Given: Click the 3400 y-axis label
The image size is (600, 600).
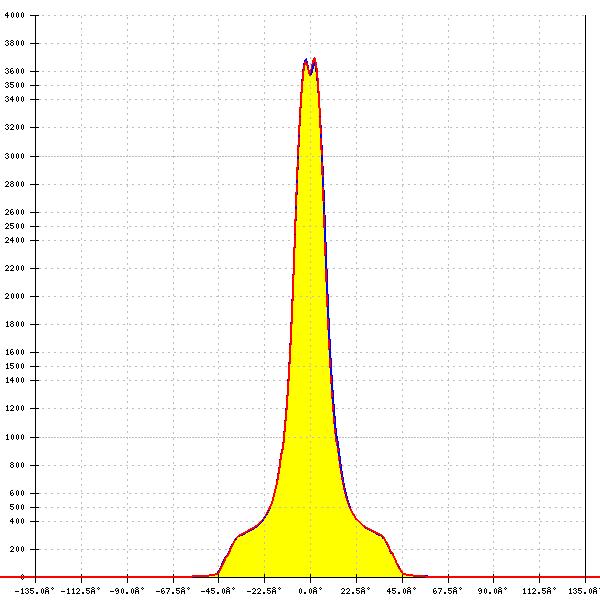Looking at the screenshot, I should coord(15,99).
